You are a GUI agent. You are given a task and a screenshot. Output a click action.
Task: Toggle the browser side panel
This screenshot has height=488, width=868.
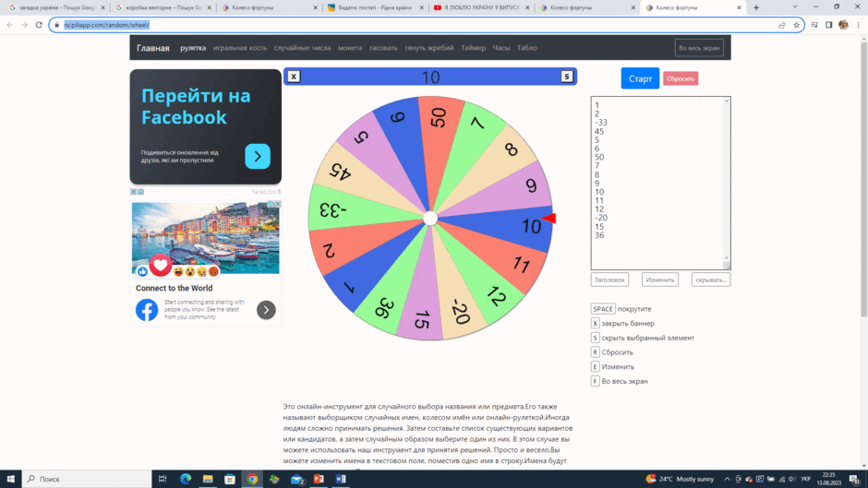(828, 25)
